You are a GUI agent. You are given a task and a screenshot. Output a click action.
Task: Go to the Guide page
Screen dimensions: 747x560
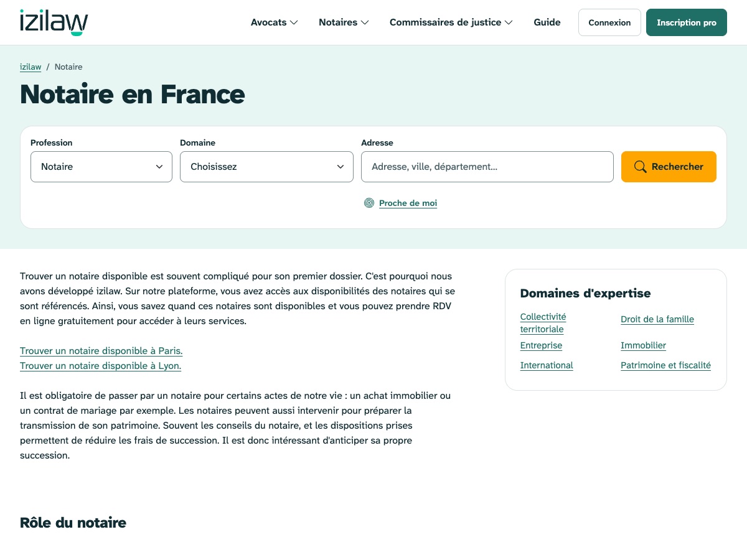tap(547, 22)
